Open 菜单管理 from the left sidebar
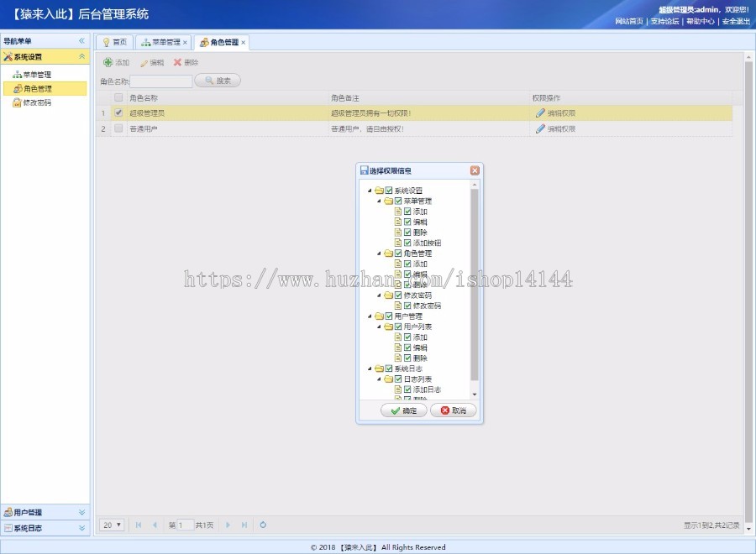Viewport: 756px width, 554px height. pos(35,73)
